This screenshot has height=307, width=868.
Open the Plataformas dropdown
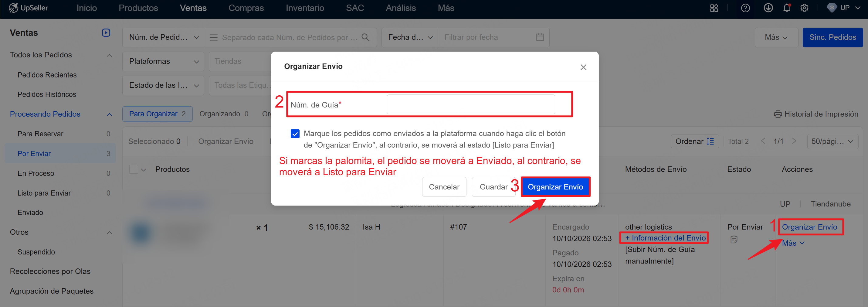(x=163, y=61)
